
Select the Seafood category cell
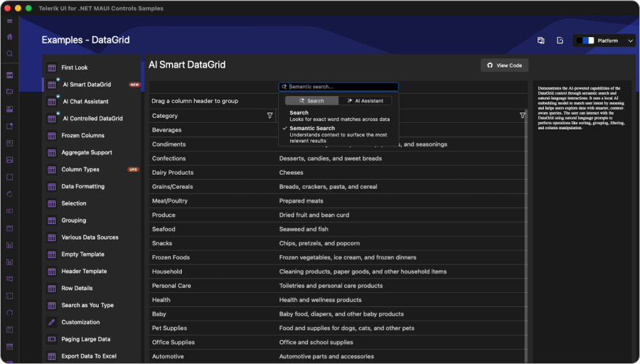(x=212, y=230)
